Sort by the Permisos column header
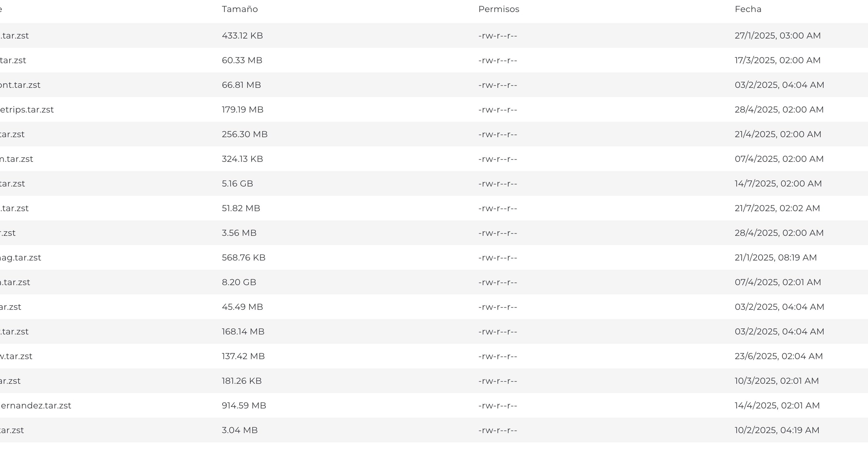This screenshot has width=868, height=455. coord(499,9)
